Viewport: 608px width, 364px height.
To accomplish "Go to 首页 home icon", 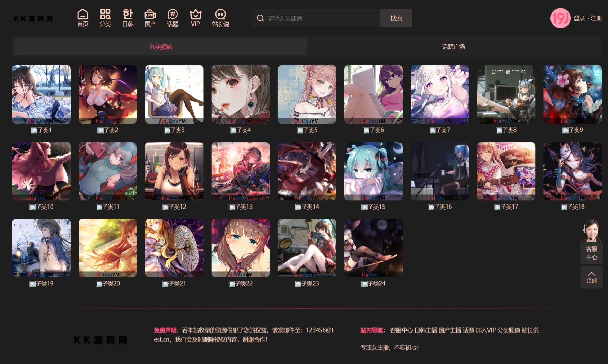I will pos(82,14).
